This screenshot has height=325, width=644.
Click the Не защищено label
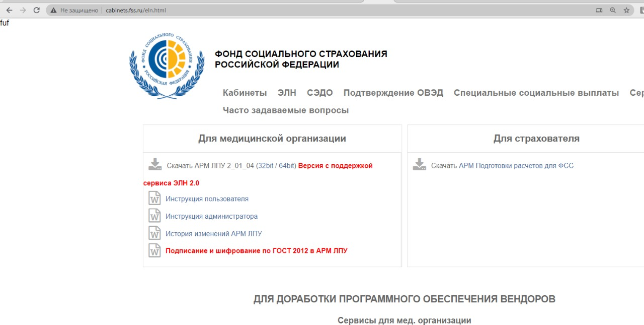[x=79, y=10]
